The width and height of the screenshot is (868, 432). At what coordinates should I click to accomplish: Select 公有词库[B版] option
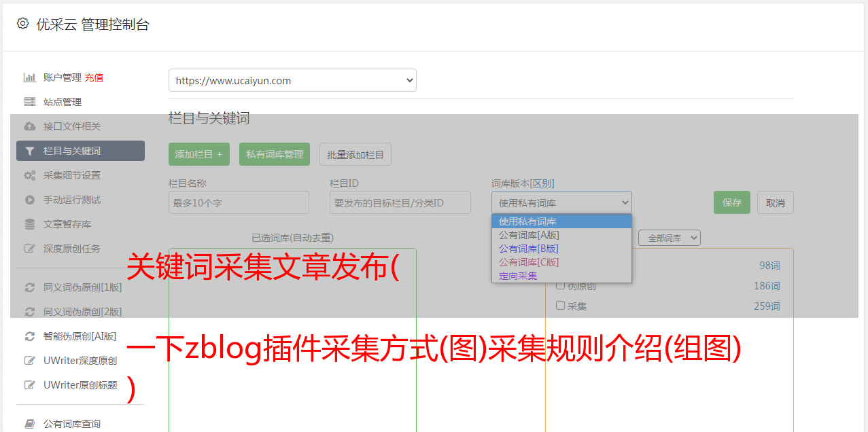[561, 249]
